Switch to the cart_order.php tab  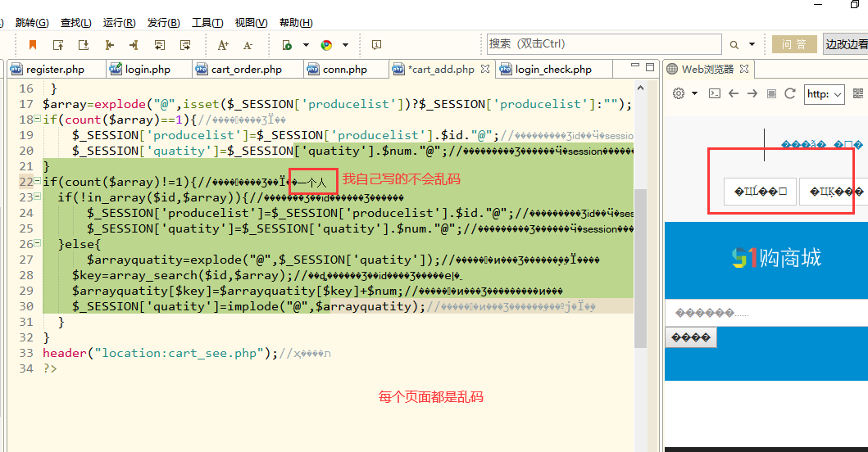[x=247, y=69]
